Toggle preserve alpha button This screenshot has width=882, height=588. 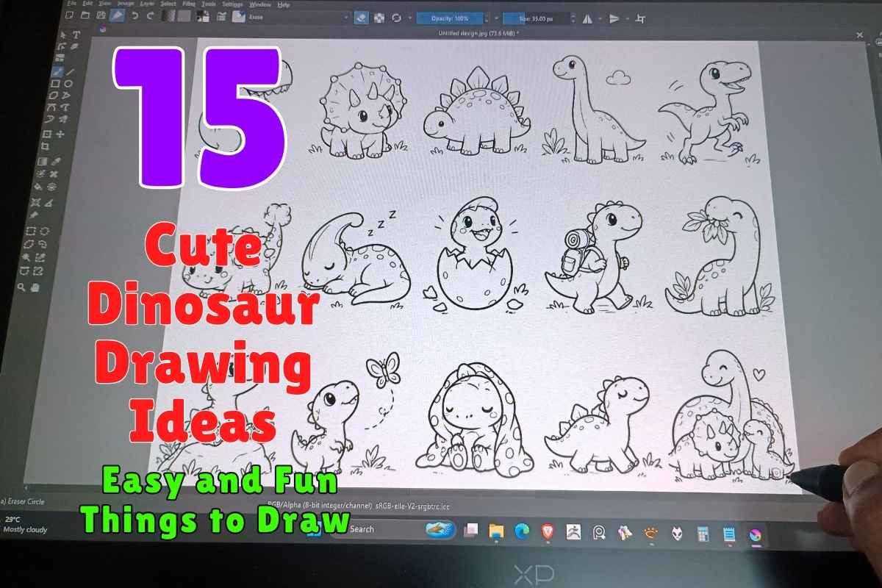379,18
